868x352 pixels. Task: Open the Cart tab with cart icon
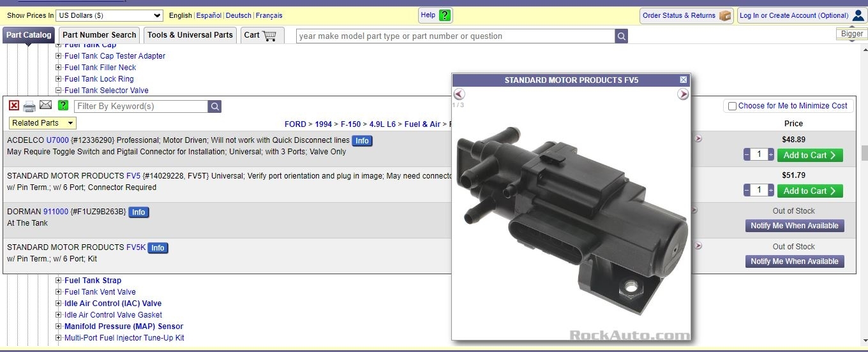pyautogui.click(x=260, y=35)
